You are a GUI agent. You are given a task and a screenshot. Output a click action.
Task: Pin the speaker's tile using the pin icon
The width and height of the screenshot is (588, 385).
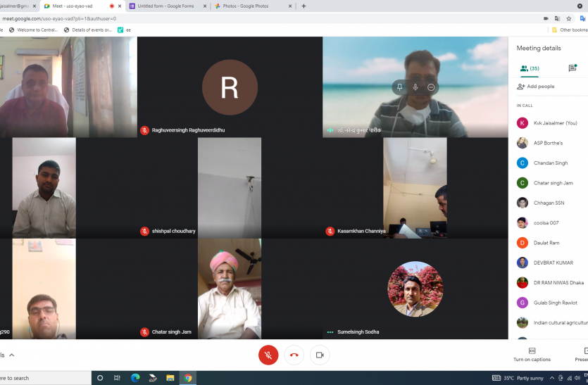[x=399, y=87]
